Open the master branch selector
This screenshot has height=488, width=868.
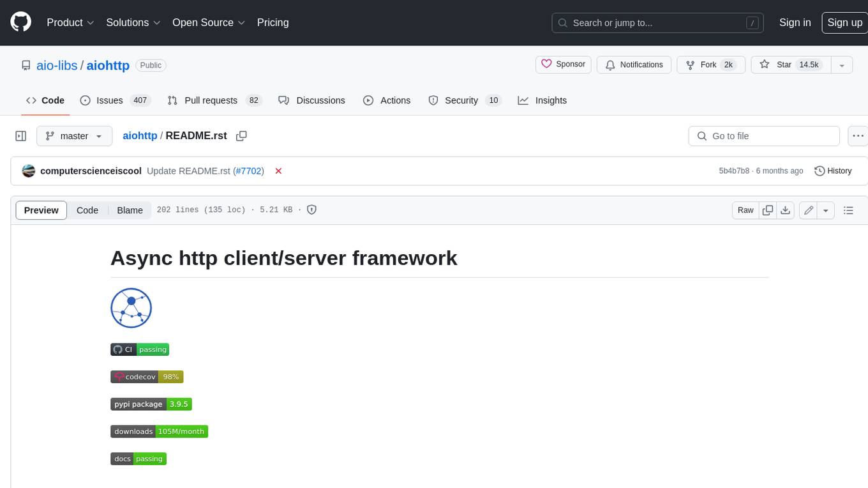(x=74, y=136)
